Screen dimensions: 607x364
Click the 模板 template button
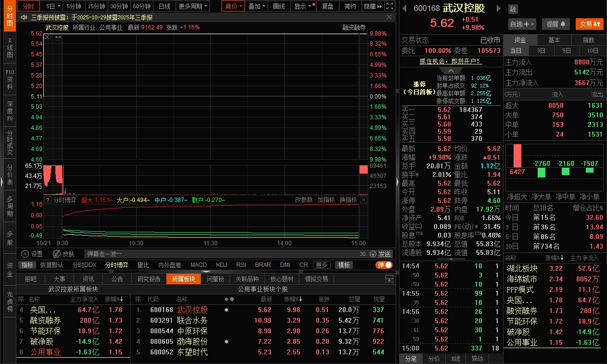(344, 265)
